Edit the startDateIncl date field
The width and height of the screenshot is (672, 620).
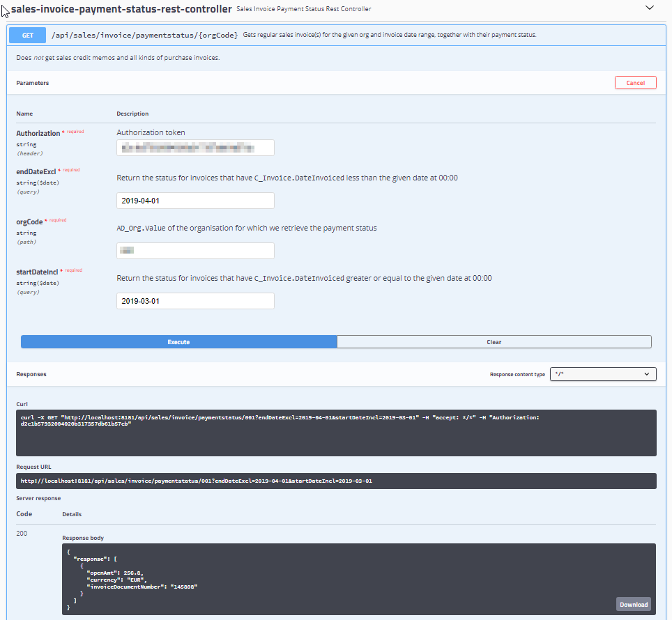click(195, 300)
